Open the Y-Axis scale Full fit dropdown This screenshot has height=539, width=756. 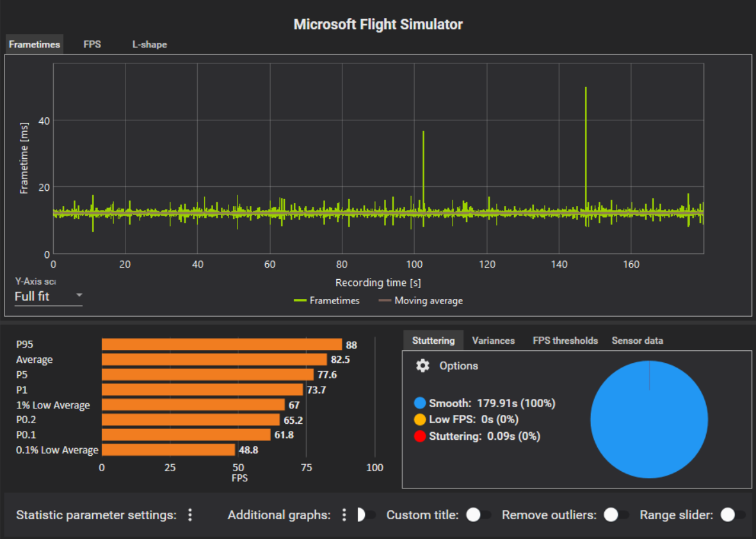[x=48, y=296]
